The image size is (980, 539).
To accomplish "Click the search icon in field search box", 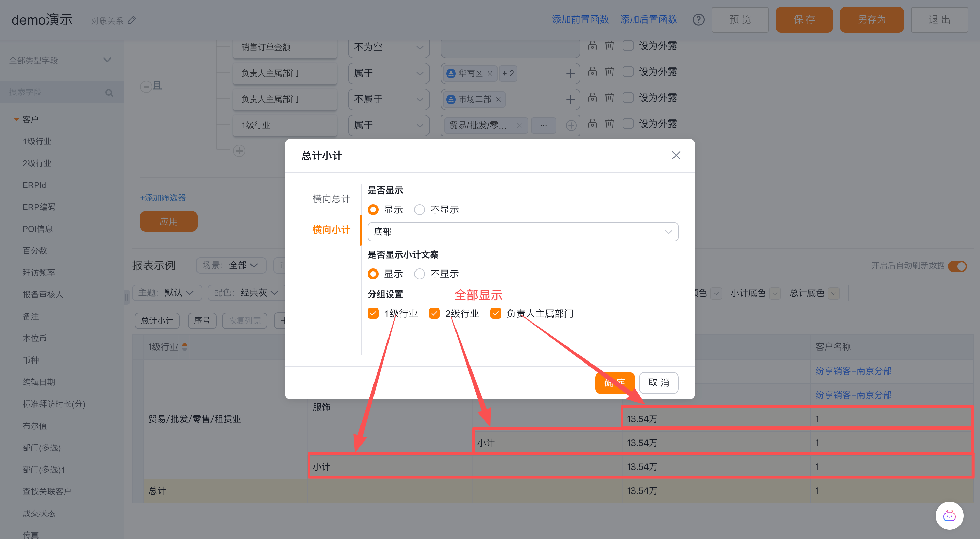I will point(109,93).
